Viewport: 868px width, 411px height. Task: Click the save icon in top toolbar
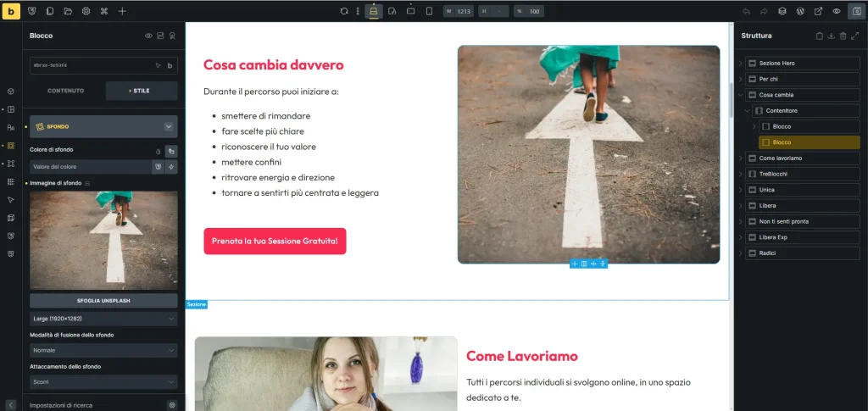pyautogui.click(x=856, y=11)
